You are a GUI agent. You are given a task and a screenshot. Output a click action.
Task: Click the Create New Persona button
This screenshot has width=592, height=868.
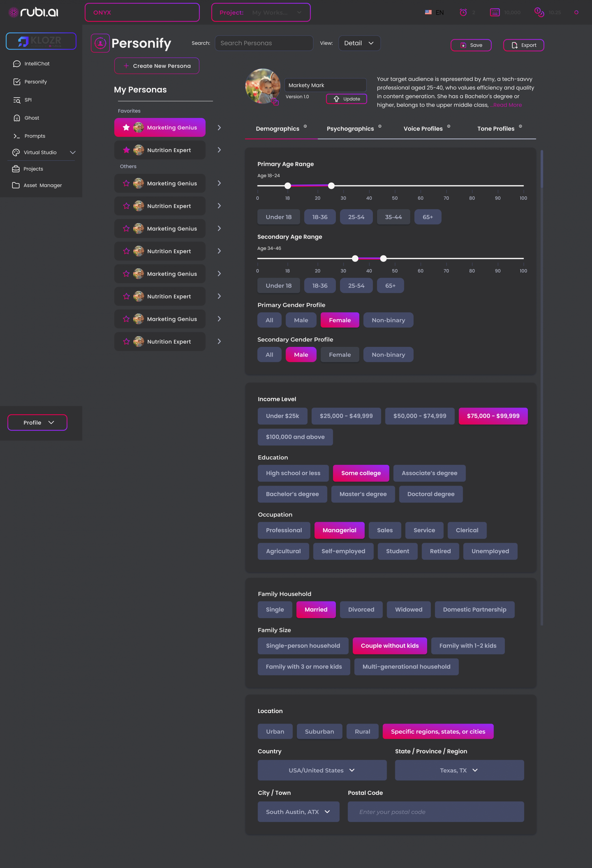(157, 66)
